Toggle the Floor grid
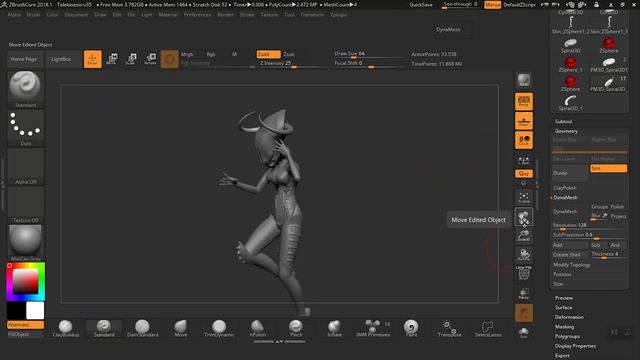The image size is (640, 360). pyautogui.click(x=524, y=121)
